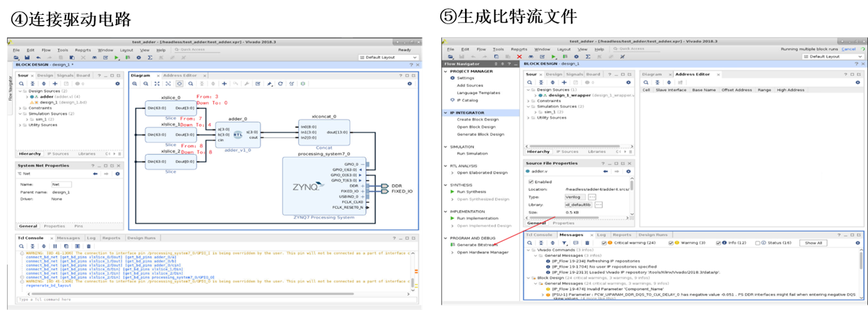This screenshot has height=310, width=868.
Task: Click Sources add plus icon in step ④ window
Action: coord(55,83)
